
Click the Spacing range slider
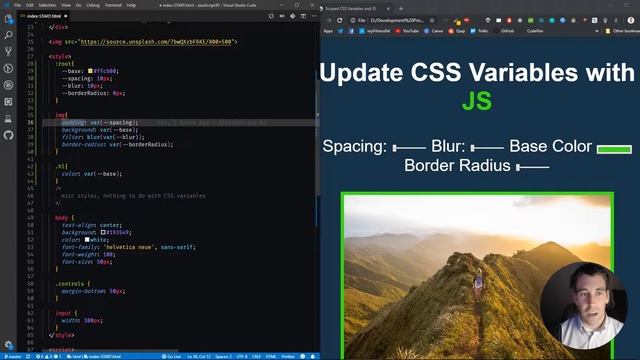[409, 148]
